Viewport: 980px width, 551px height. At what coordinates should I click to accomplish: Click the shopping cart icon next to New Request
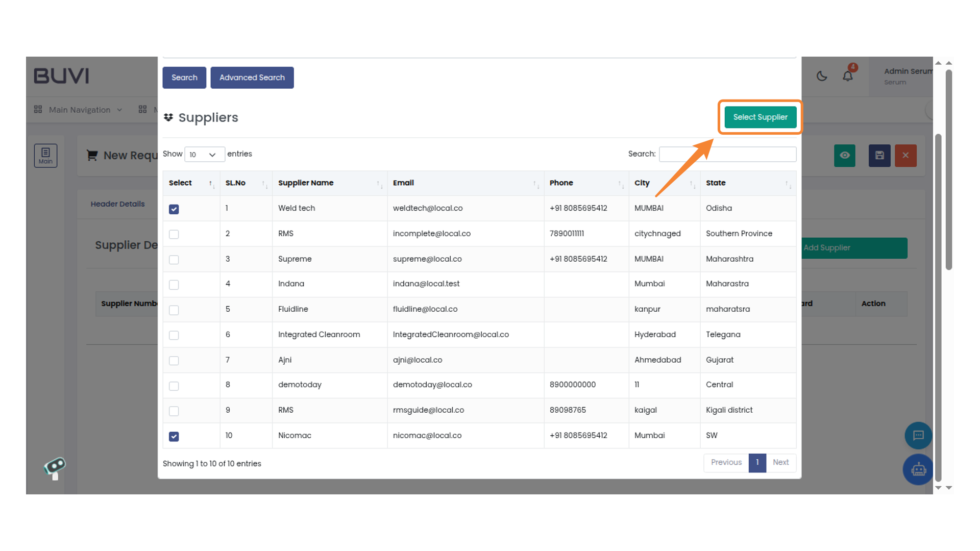(92, 155)
